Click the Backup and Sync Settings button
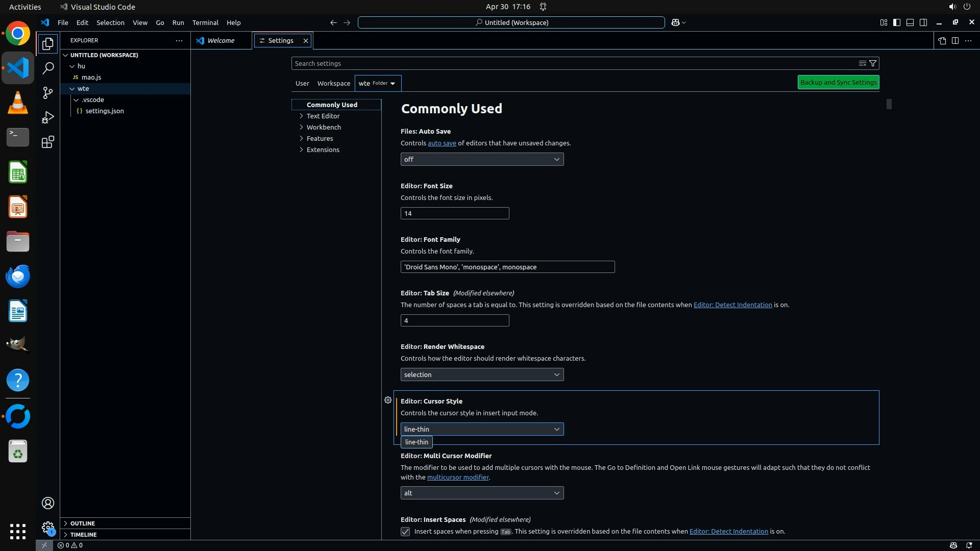The height and width of the screenshot is (551, 980). pos(838,82)
